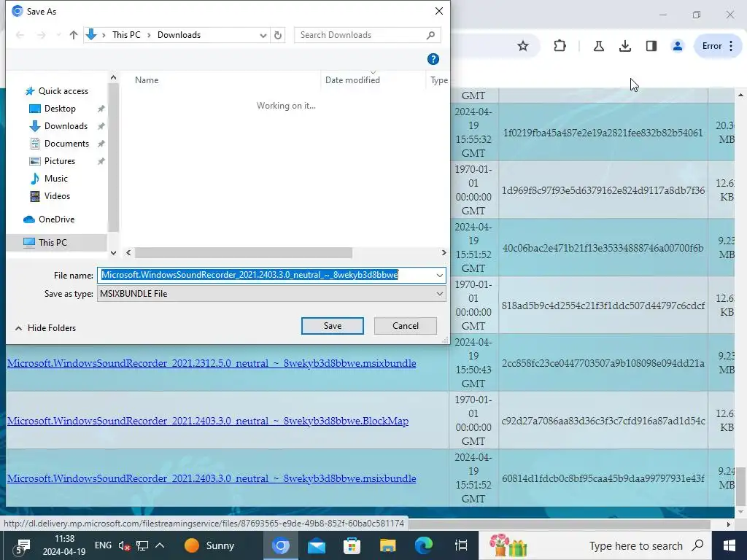Viewport: 747px width, 560px height.
Task: Click the Cancel button
Action: [x=406, y=326]
